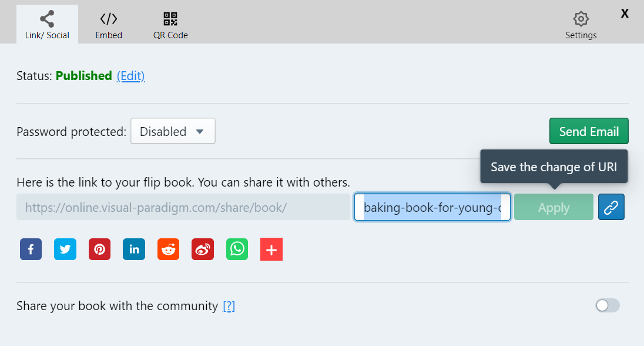Enable sharing book with the community
Screen dimensions: 644x346
coord(607,305)
